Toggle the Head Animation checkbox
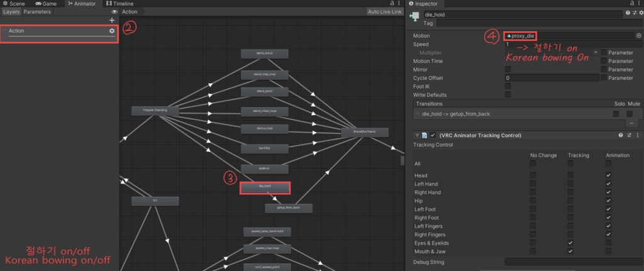This screenshot has width=644, height=271. click(608, 175)
